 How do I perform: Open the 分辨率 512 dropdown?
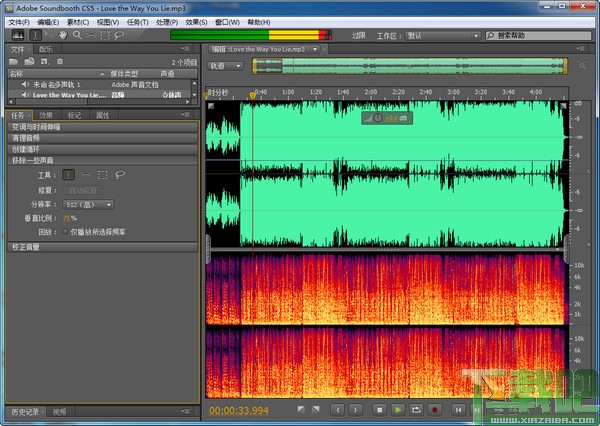[x=88, y=204]
